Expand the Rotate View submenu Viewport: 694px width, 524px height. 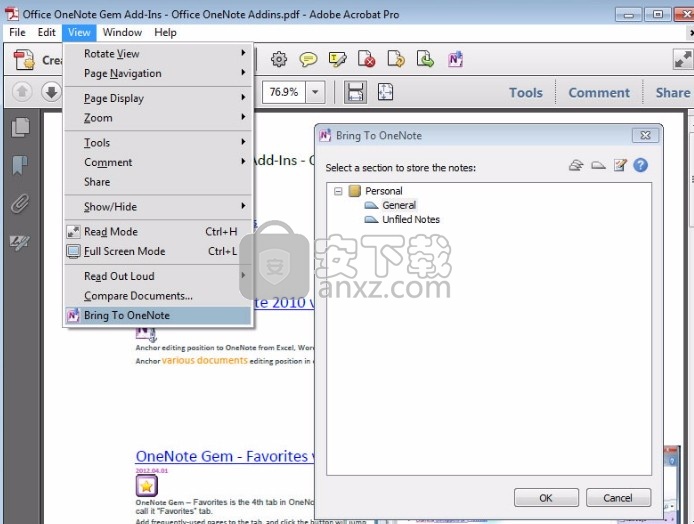(158, 54)
